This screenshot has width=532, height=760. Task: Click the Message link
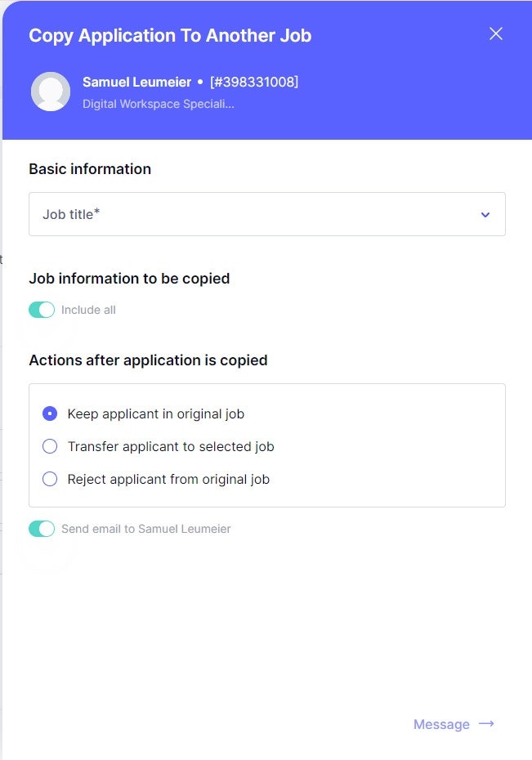pyautogui.click(x=441, y=724)
